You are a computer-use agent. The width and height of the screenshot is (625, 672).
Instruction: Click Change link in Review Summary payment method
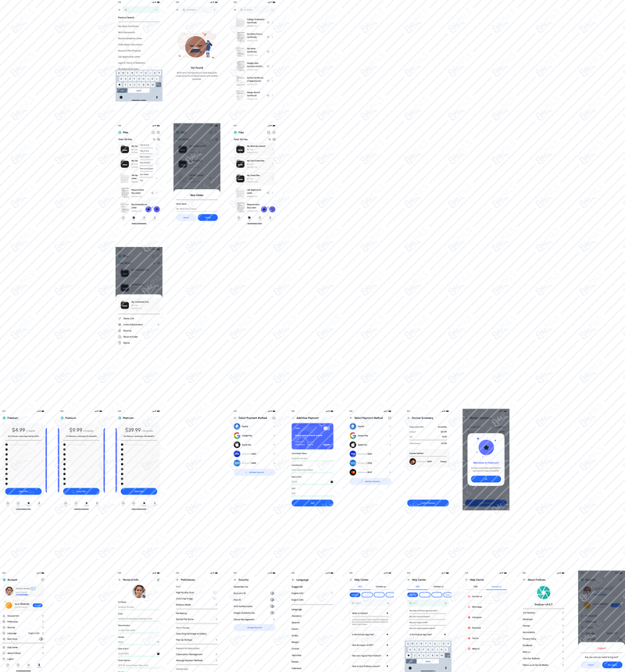pyautogui.click(x=444, y=462)
